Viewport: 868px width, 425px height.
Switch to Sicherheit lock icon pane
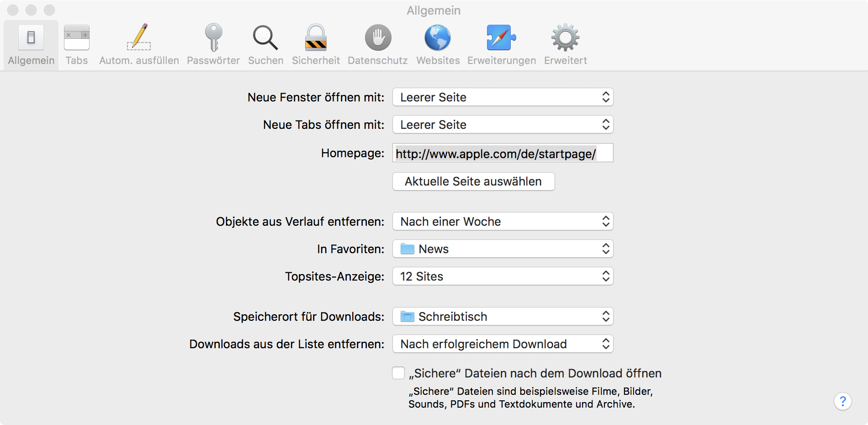[x=316, y=45]
